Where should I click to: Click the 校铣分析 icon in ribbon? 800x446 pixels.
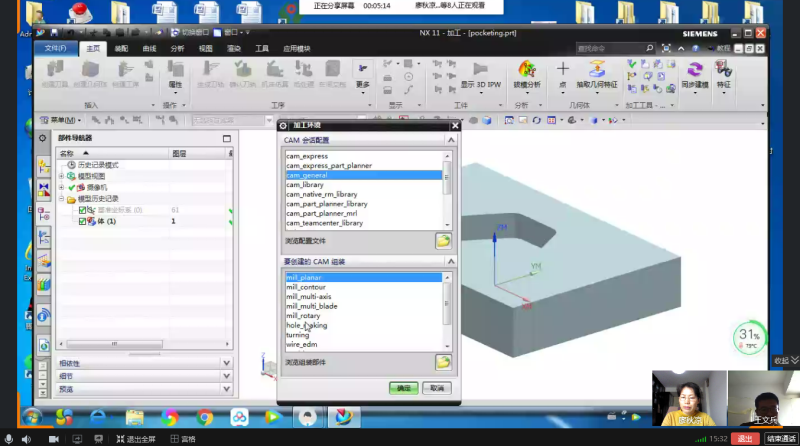tap(526, 75)
